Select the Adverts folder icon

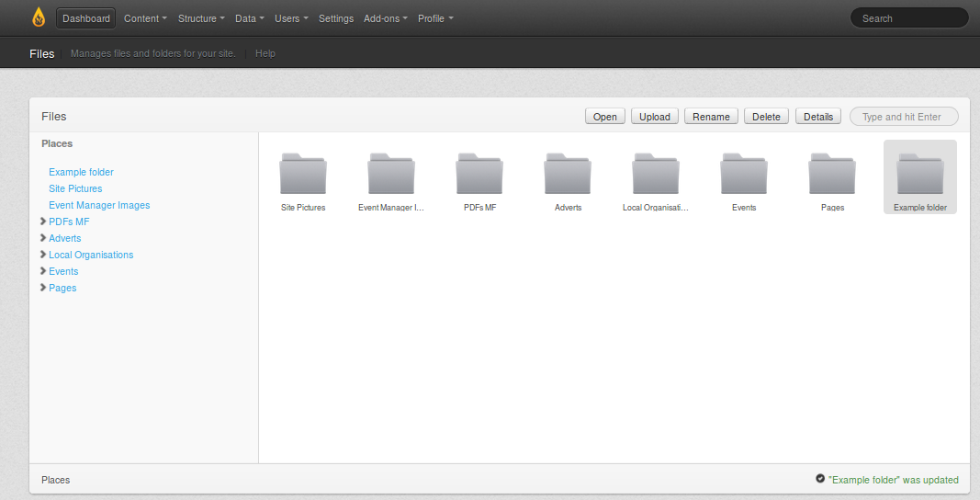click(x=568, y=174)
